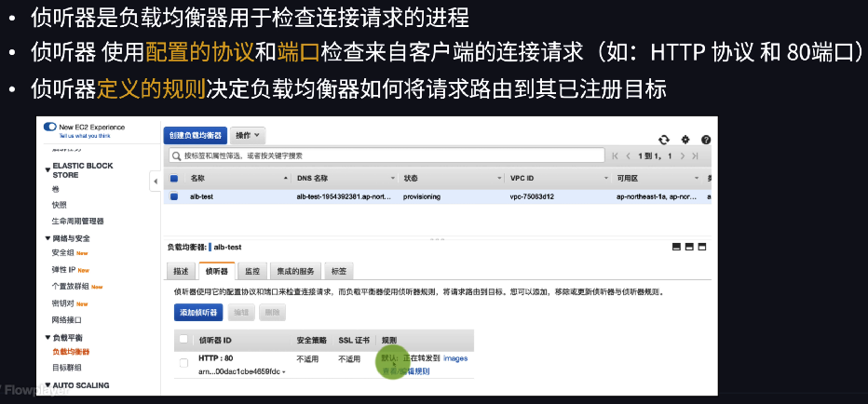
Task: Switch to the 侦听器 tab
Action: pyautogui.click(x=216, y=271)
